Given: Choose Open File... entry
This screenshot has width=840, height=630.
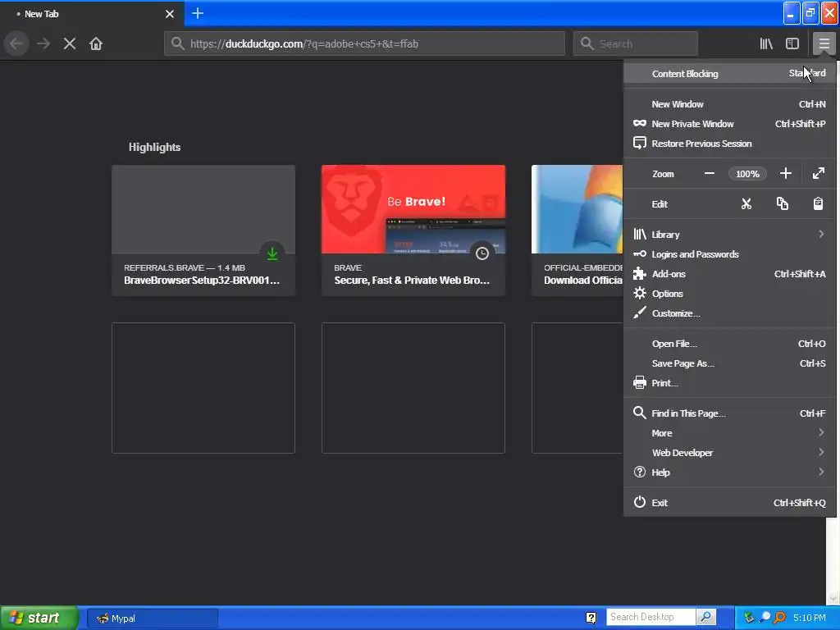Looking at the screenshot, I should click(729, 344).
